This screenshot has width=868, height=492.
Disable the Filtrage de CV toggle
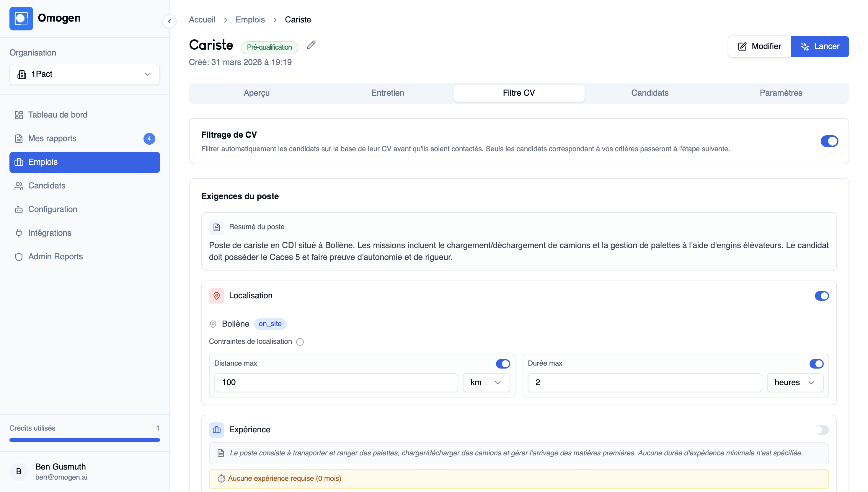(x=829, y=141)
